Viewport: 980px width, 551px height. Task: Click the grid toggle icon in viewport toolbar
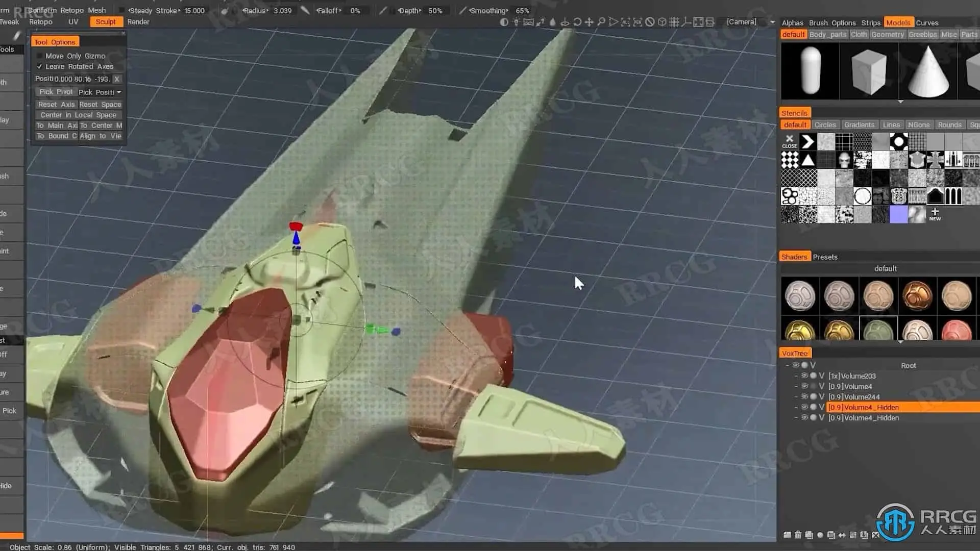click(674, 22)
